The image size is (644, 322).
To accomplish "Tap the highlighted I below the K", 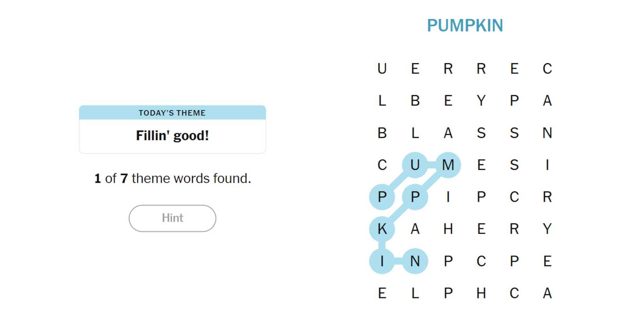I will coord(382,261).
